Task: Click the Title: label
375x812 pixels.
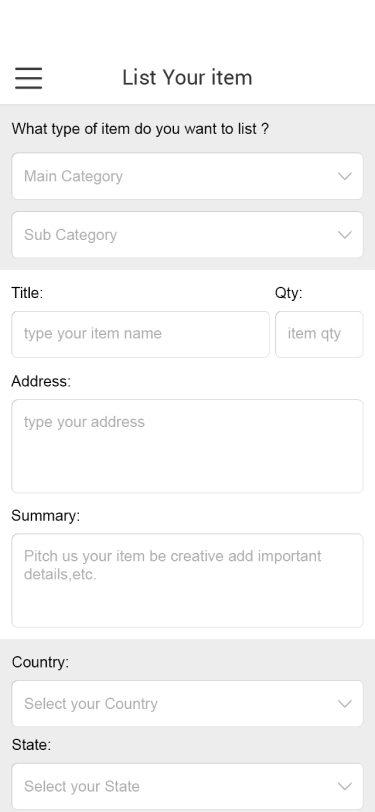Action: (x=27, y=293)
